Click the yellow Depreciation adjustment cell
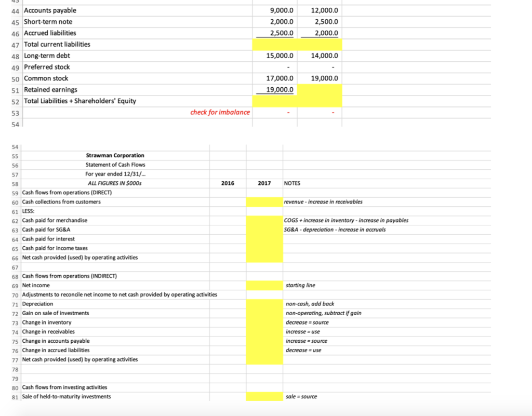The image size is (532, 416). (x=264, y=304)
